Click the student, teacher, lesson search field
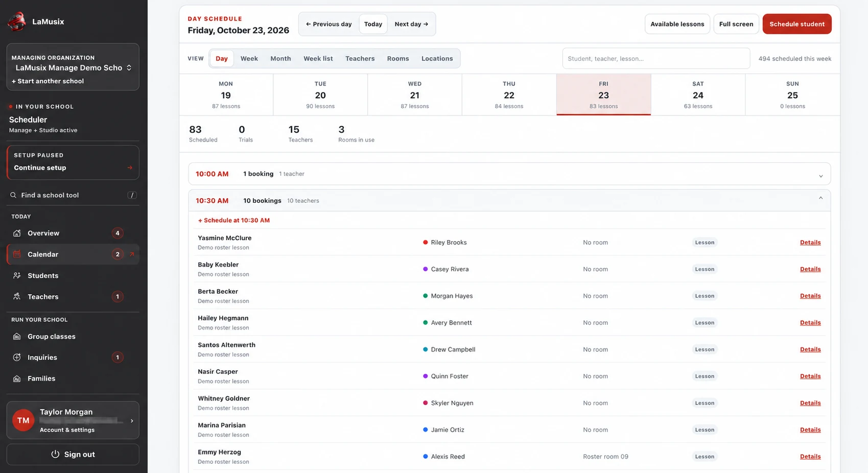The width and height of the screenshot is (868, 473). click(x=656, y=58)
